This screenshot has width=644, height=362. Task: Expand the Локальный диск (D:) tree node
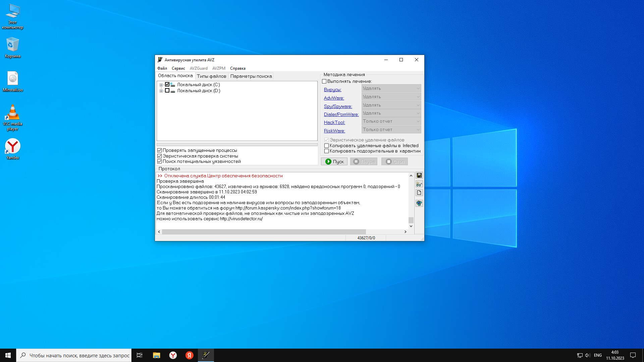point(161,91)
